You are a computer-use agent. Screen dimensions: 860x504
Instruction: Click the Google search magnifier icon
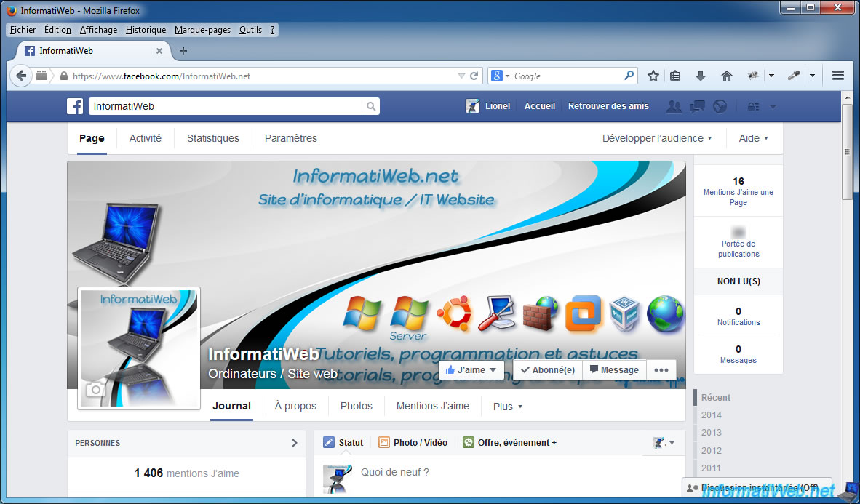pos(629,76)
